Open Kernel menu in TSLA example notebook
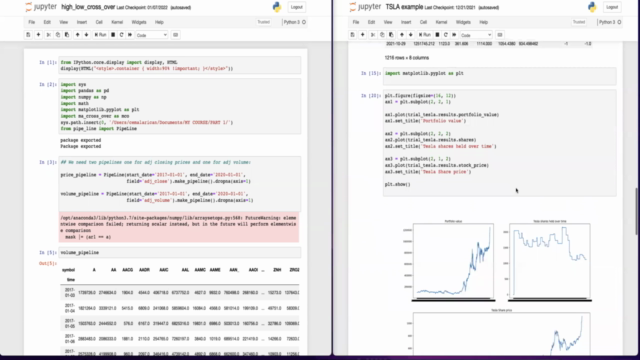This screenshot has height=360, width=640. tap(441, 22)
